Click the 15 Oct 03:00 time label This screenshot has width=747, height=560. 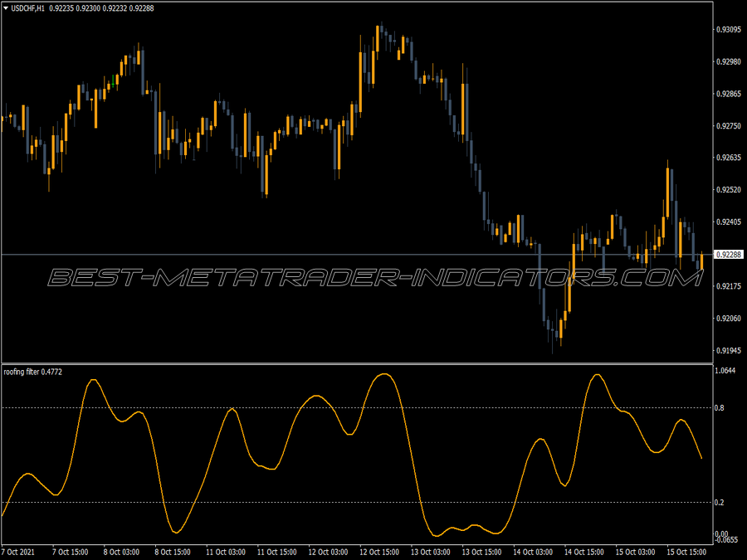(x=636, y=552)
